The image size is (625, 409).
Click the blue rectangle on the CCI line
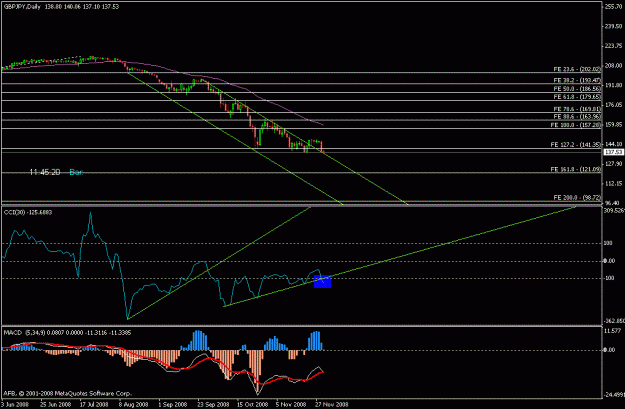322,281
